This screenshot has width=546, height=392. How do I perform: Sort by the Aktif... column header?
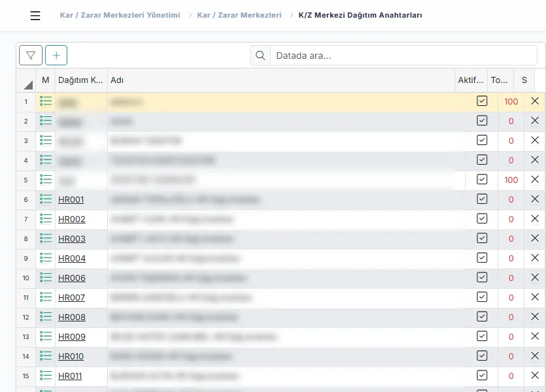click(x=471, y=80)
